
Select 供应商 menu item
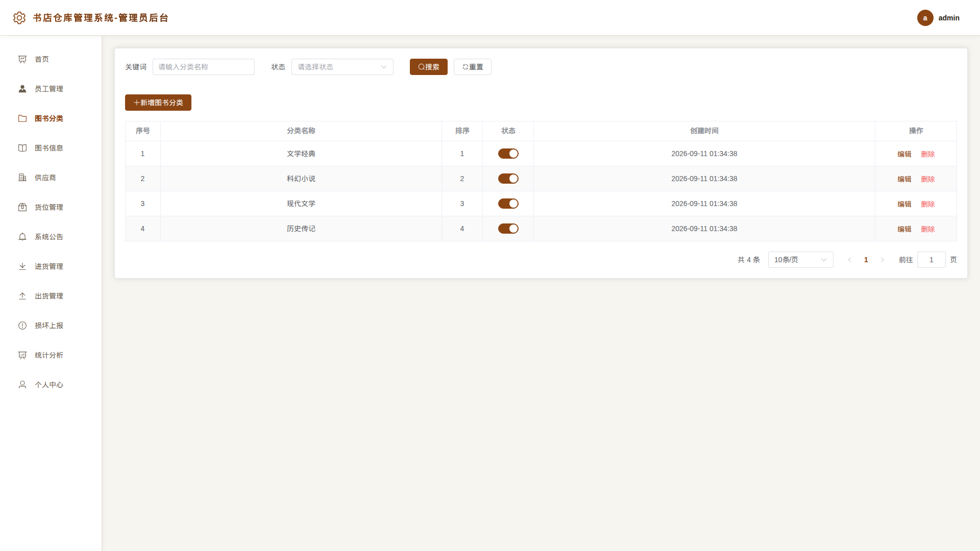pos(51,178)
